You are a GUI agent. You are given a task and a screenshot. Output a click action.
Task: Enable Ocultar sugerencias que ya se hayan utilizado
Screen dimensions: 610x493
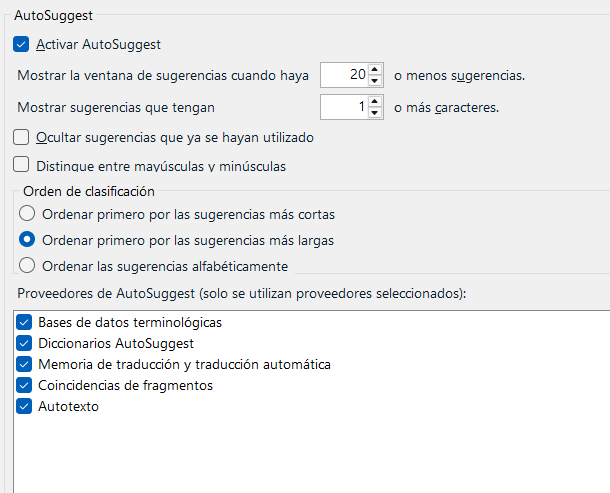point(22,137)
